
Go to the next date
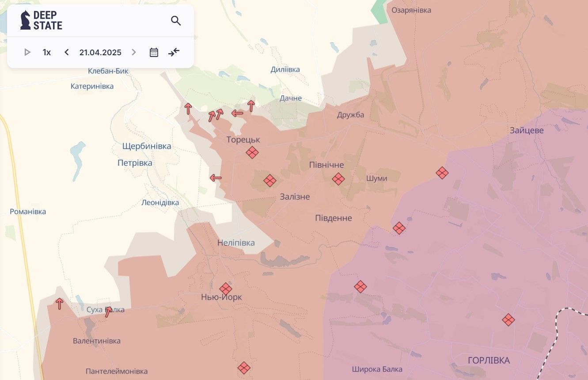[134, 53]
